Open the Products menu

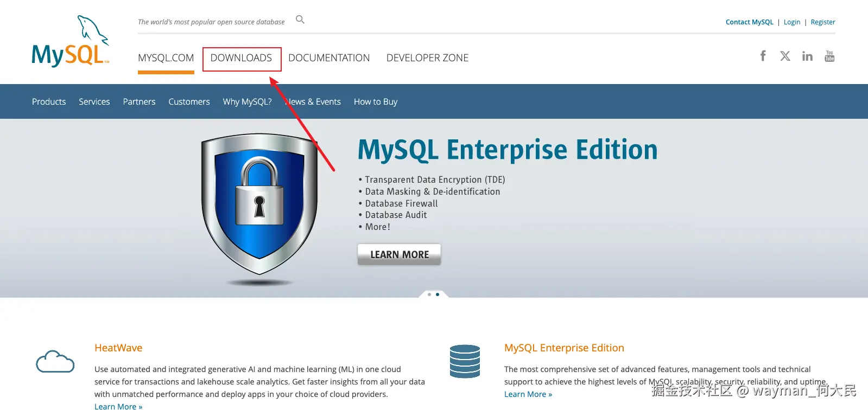pyautogui.click(x=49, y=101)
